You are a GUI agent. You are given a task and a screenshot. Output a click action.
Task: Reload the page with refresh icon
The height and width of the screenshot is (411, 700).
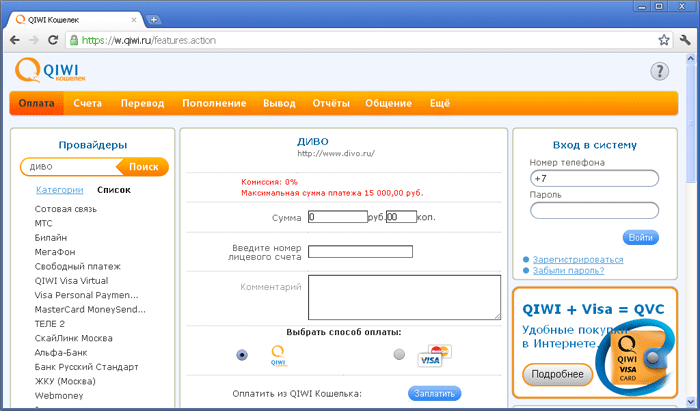click(x=53, y=40)
